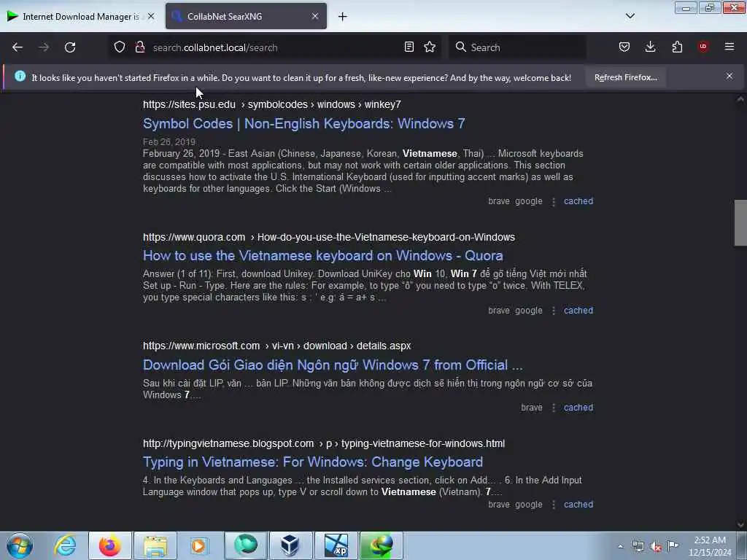Open cached link for Quora result
Screen dimensions: 747x560
tap(578, 311)
